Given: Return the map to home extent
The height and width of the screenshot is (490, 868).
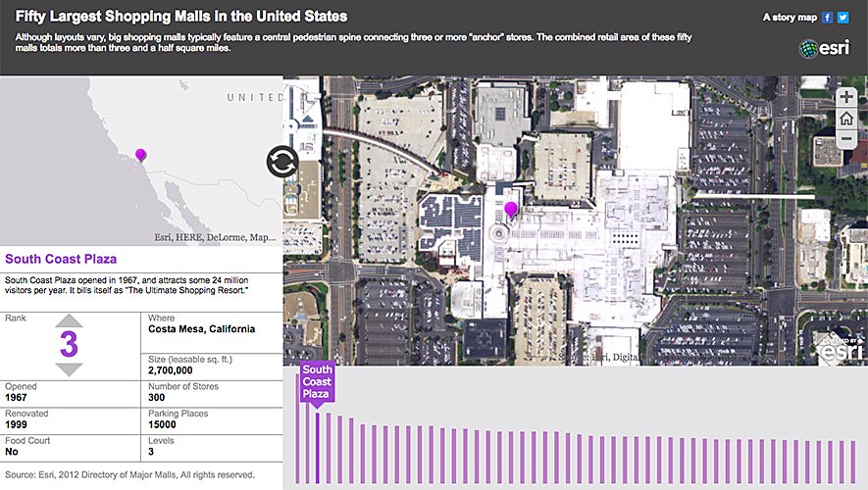Looking at the screenshot, I should tap(845, 118).
